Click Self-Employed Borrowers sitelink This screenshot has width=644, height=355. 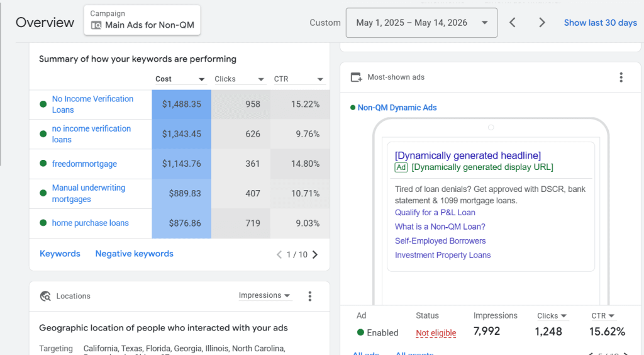(440, 241)
